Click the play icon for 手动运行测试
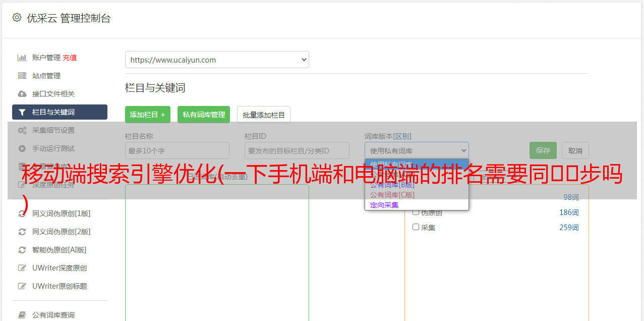Image resolution: width=644 pixels, height=321 pixels. pos(22,148)
